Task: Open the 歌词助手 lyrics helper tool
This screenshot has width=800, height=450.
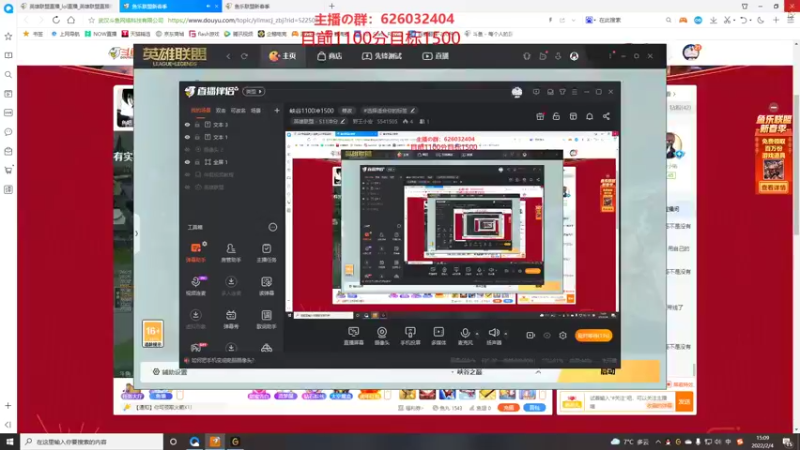Action: pos(266,319)
